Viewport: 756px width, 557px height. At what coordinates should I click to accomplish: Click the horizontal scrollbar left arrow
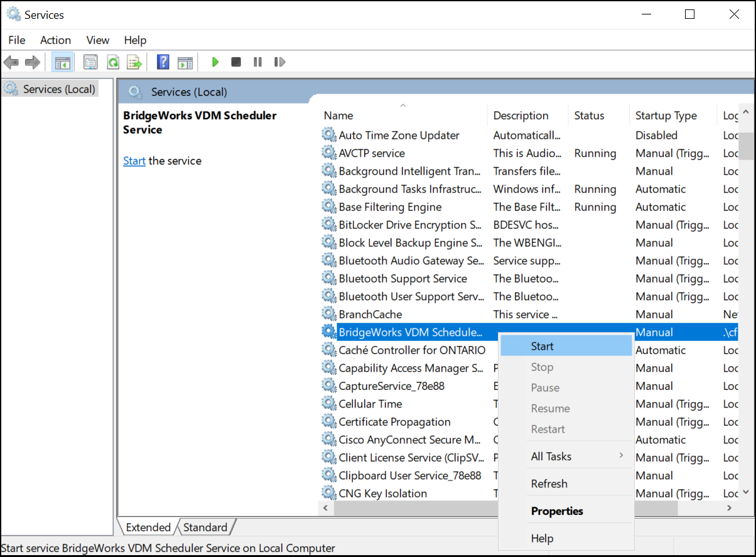click(x=326, y=508)
